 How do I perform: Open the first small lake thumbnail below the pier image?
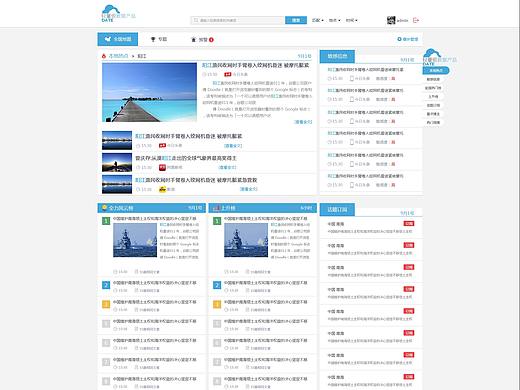pos(117,140)
